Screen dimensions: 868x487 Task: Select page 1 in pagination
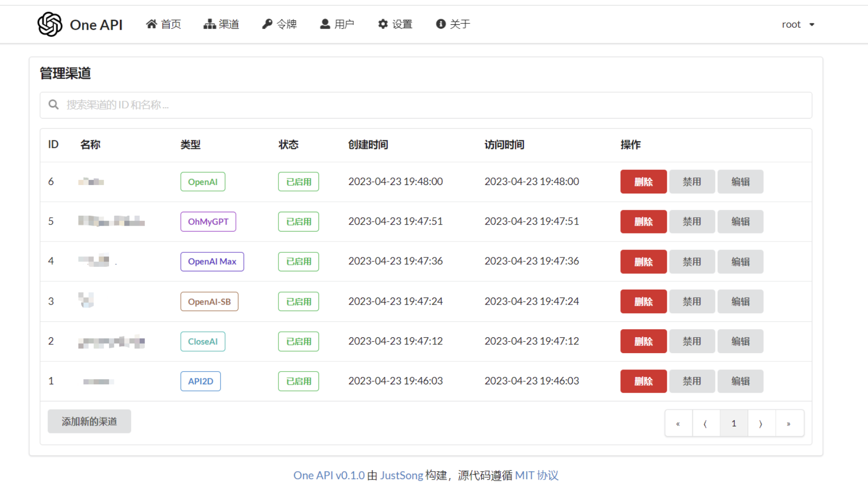coord(734,424)
